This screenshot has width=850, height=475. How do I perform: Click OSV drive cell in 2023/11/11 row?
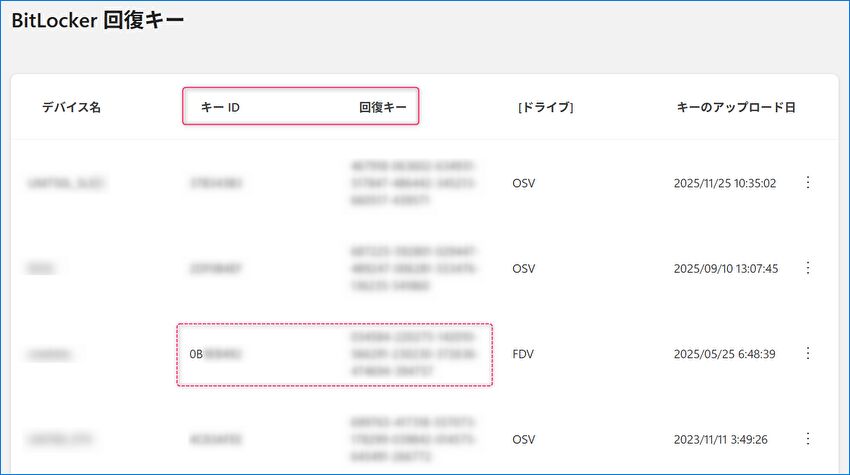pos(523,438)
